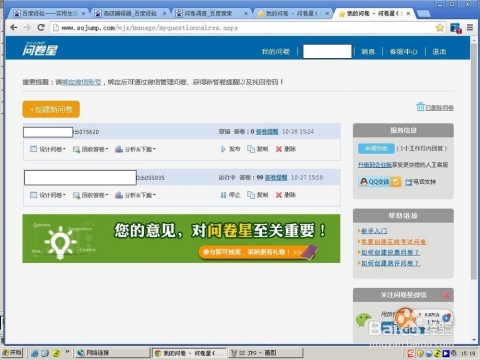Click 答卷提醒 link for questionnaire 6055935
The image size is (480, 360).
tap(276, 178)
